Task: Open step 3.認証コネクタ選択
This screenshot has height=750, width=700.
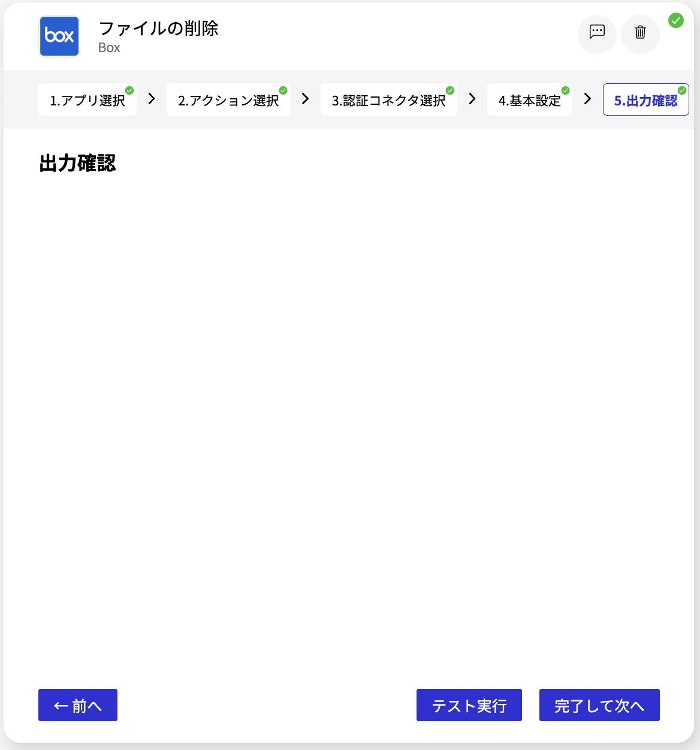Action: pos(389,100)
